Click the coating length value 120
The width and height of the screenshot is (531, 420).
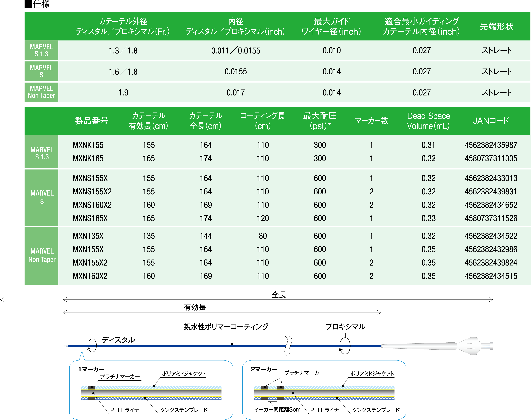point(263,218)
